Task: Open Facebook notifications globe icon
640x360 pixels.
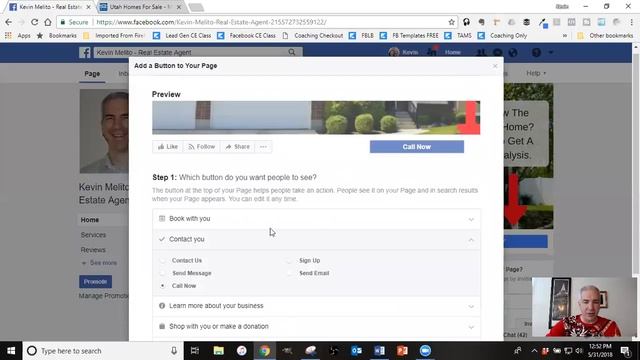Action: (513, 52)
